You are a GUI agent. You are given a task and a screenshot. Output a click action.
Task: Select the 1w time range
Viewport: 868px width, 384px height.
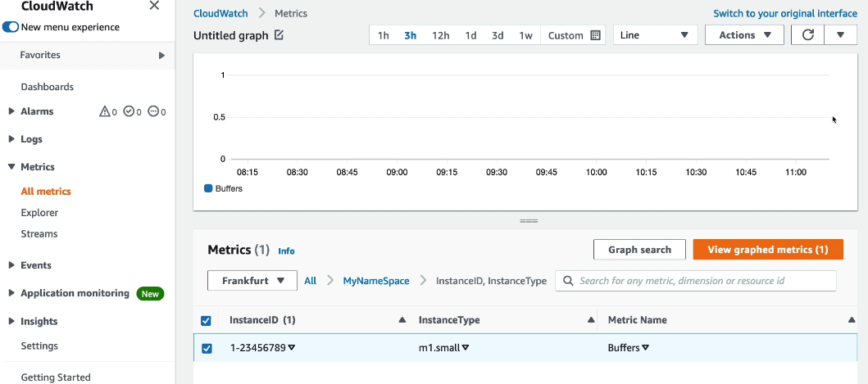[x=525, y=35]
